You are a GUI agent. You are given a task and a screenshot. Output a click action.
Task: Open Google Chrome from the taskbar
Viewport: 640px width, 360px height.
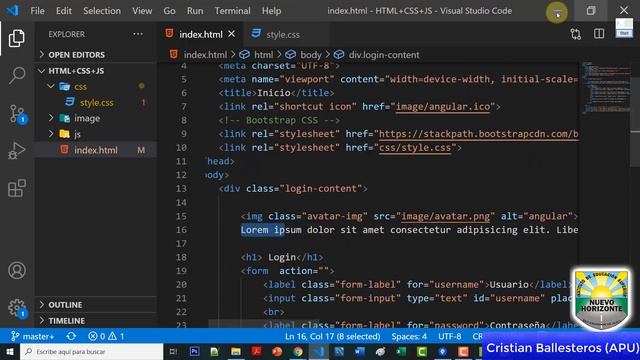click(298, 351)
